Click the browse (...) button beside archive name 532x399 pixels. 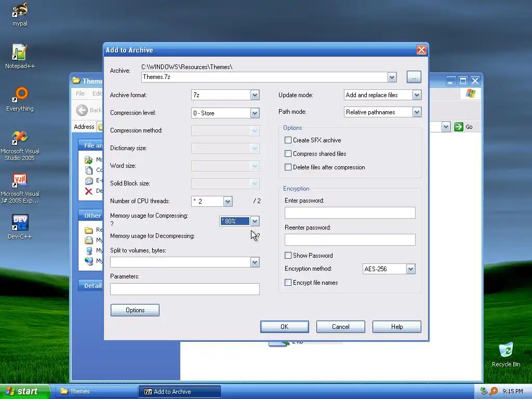[x=414, y=77]
